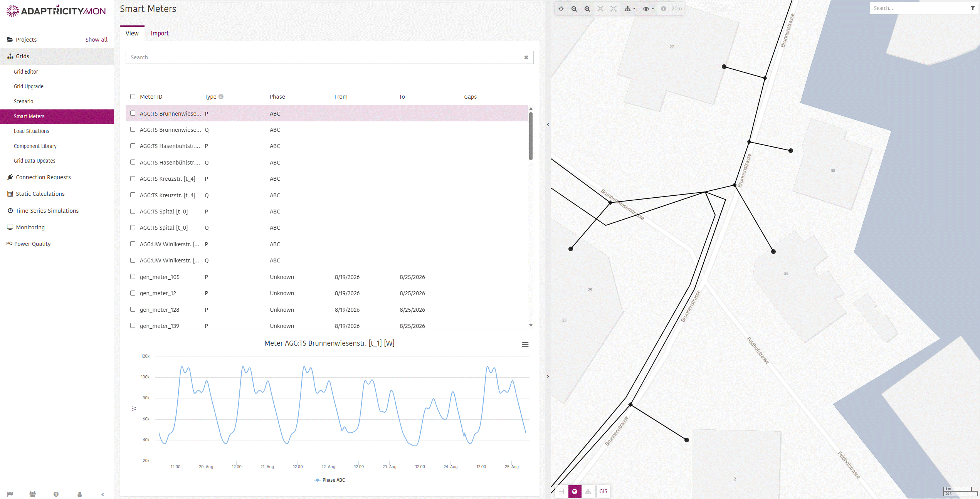This screenshot has width=980, height=499.
Task: Collapse the sidebar with double chevron
Action: 103,494
